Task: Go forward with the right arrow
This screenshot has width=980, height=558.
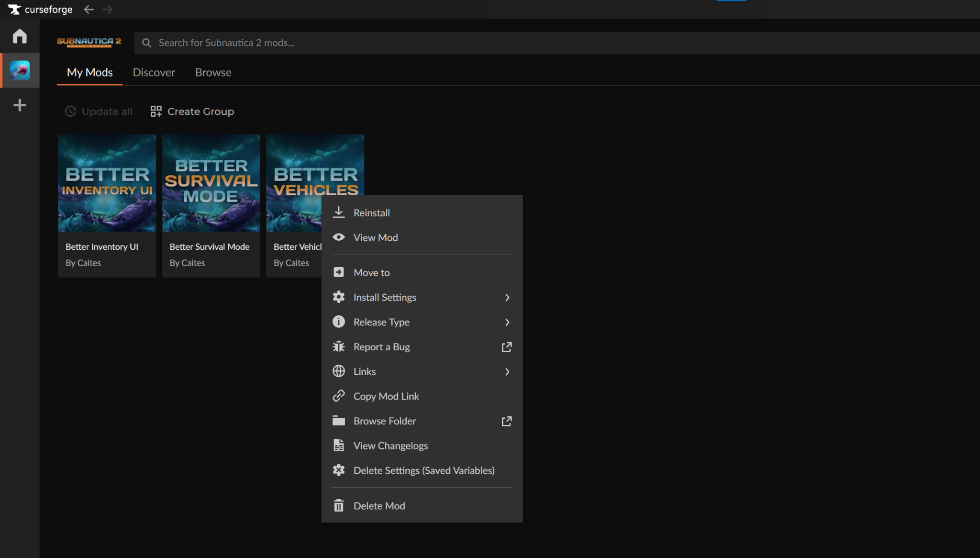Action: tap(108, 10)
